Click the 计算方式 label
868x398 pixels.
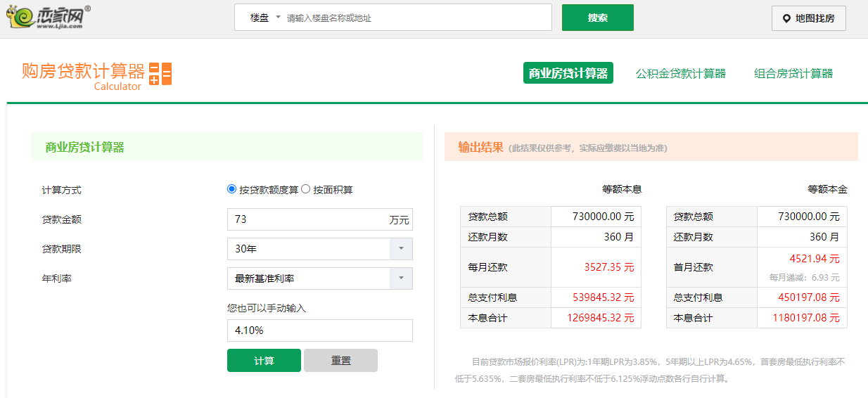coord(62,190)
